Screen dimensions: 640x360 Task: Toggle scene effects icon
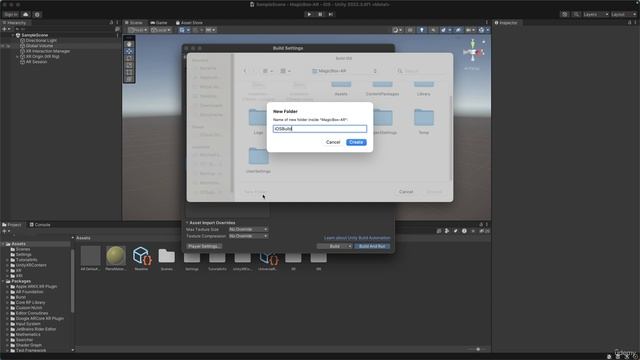tap(445, 30)
